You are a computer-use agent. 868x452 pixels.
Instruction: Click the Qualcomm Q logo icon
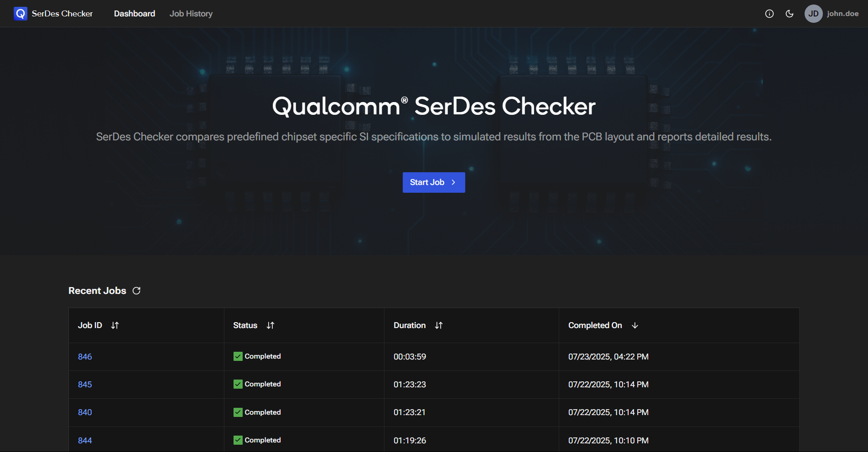coord(21,14)
